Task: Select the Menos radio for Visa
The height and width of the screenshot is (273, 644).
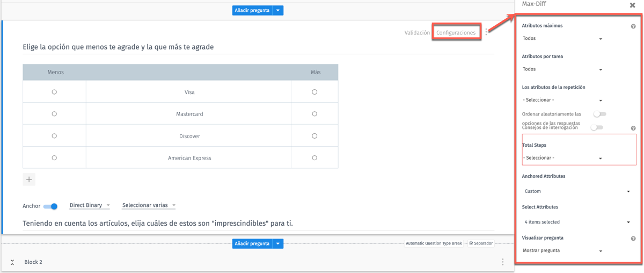Action: click(54, 92)
